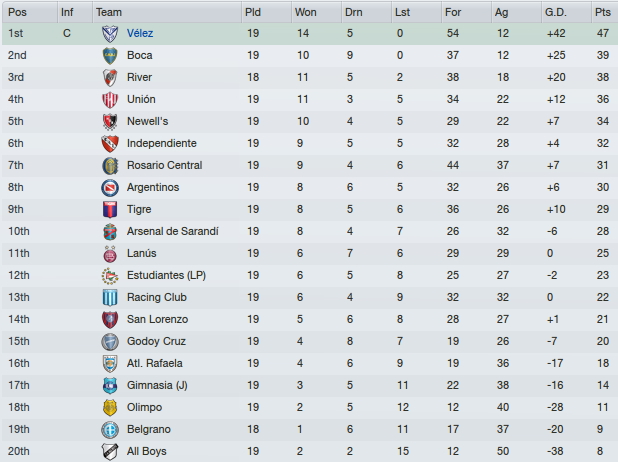
Task: Click the Racing Club striped badge
Action: tap(110, 298)
